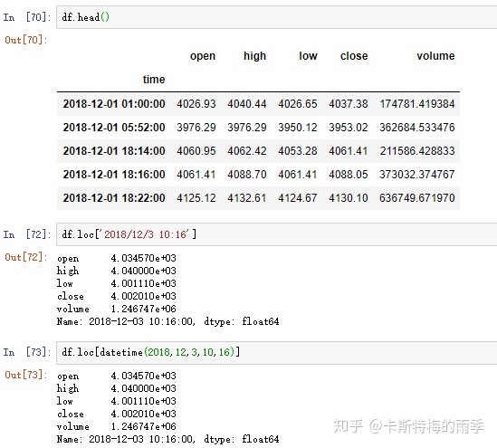Click the Out[72] volume 1.246747e+06 line

point(117,309)
